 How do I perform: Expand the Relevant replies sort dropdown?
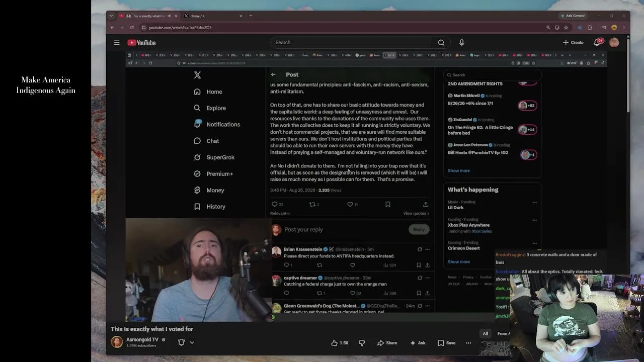click(x=280, y=213)
